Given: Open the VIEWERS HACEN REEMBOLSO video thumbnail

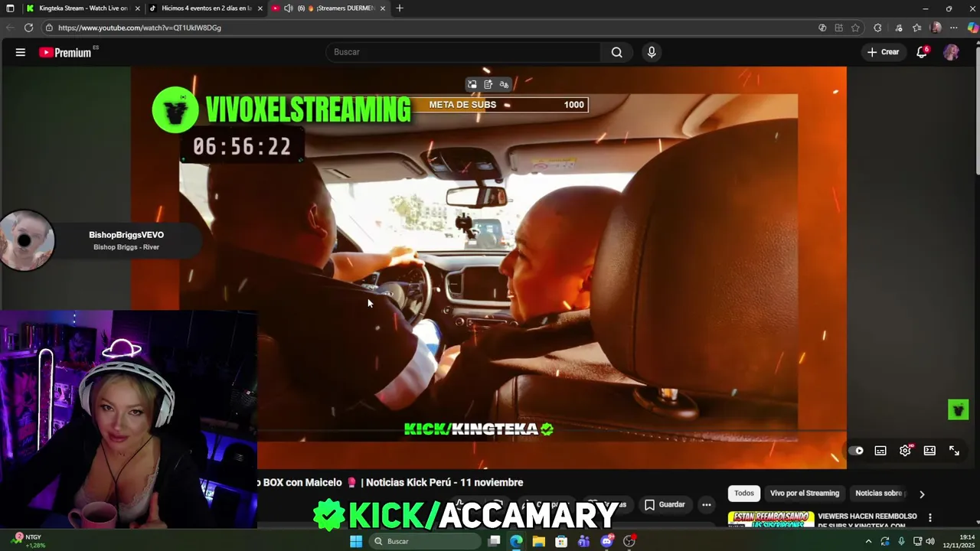Looking at the screenshot, I should pos(770,520).
